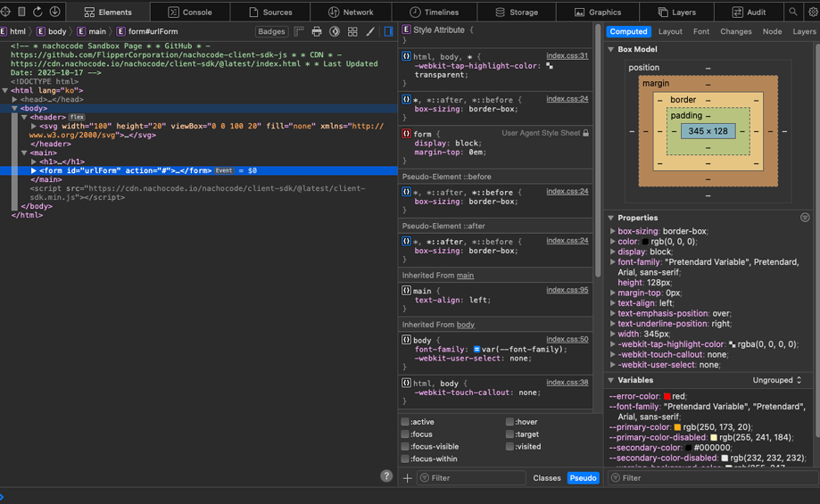Collapse the Box Model section
The height and width of the screenshot is (504, 820).
coord(611,50)
